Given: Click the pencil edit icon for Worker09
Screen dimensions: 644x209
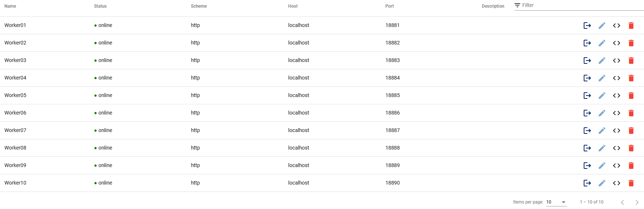Looking at the screenshot, I should [602, 166].
